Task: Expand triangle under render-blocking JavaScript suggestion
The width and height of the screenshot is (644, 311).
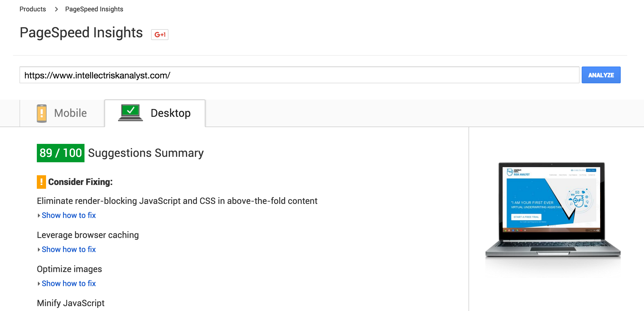Action: click(39, 216)
